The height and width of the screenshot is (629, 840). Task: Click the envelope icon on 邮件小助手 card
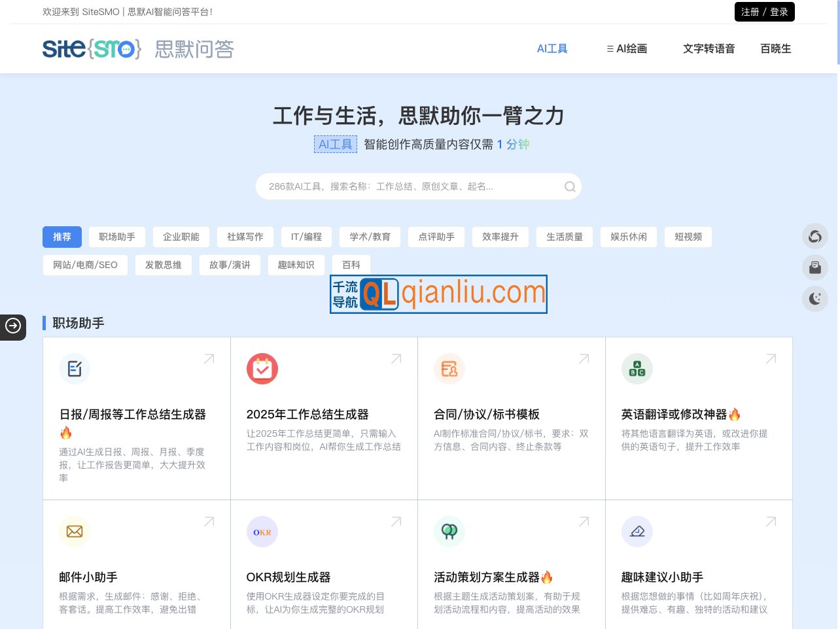click(x=75, y=532)
